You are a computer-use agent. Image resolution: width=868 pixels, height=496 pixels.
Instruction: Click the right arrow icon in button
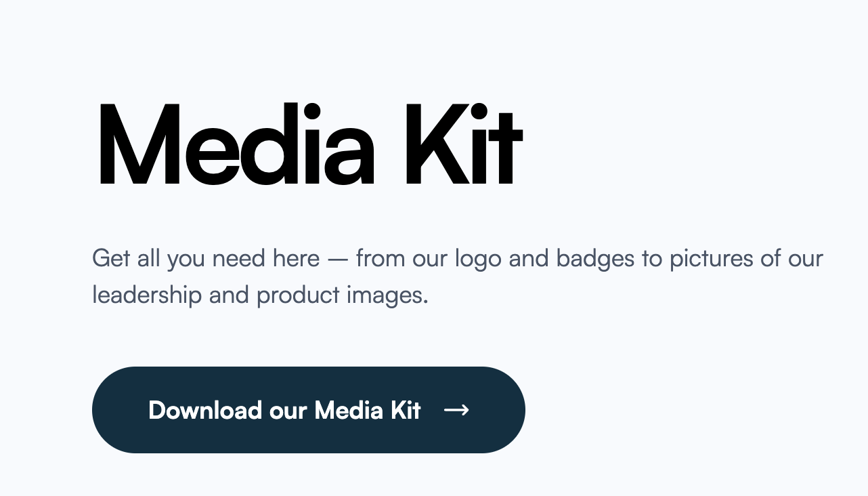point(456,410)
